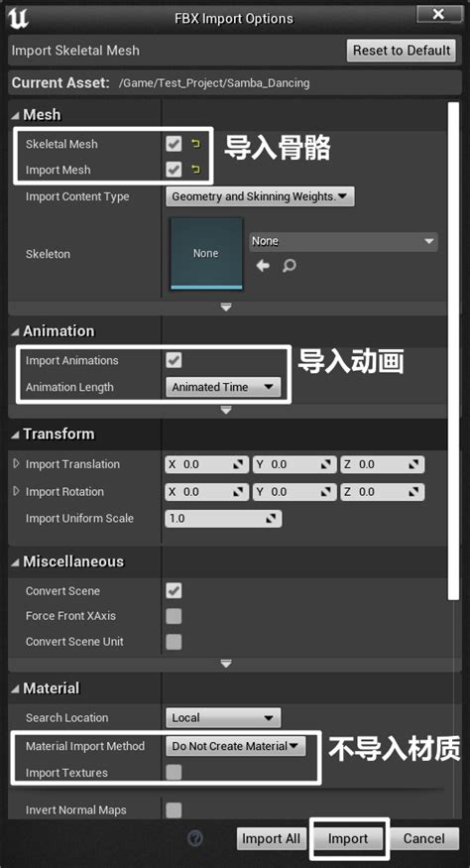
Task: Click spin arrow on Import Uniform Scale
Action: point(272,519)
